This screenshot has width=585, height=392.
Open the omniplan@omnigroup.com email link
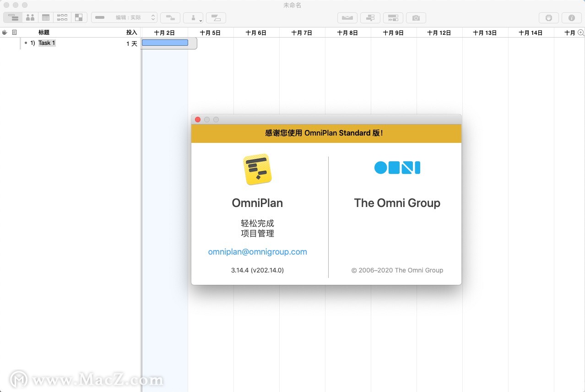coord(258,252)
